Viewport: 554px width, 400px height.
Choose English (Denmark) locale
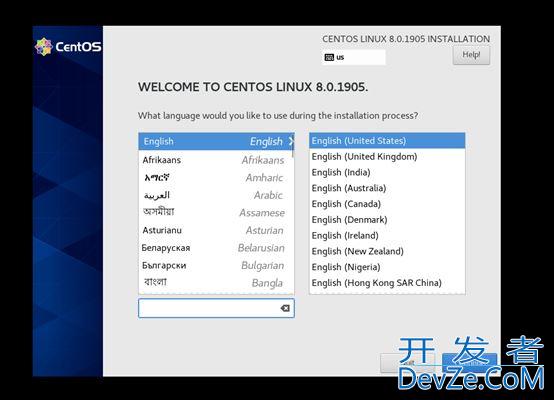point(387,220)
